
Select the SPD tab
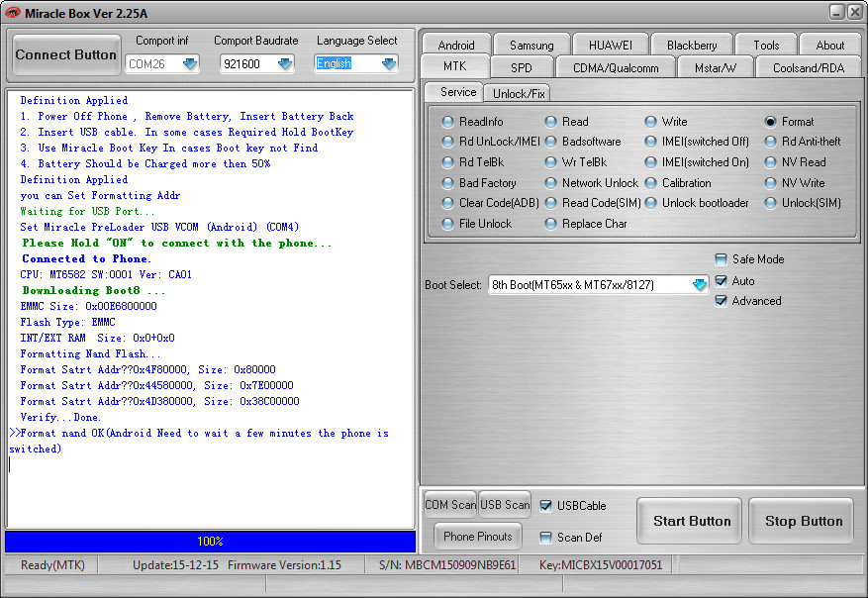tap(522, 67)
